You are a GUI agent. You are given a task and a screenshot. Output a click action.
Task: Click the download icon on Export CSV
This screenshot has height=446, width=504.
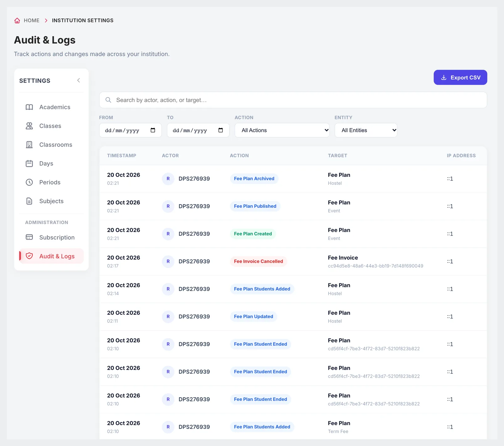[x=444, y=77]
